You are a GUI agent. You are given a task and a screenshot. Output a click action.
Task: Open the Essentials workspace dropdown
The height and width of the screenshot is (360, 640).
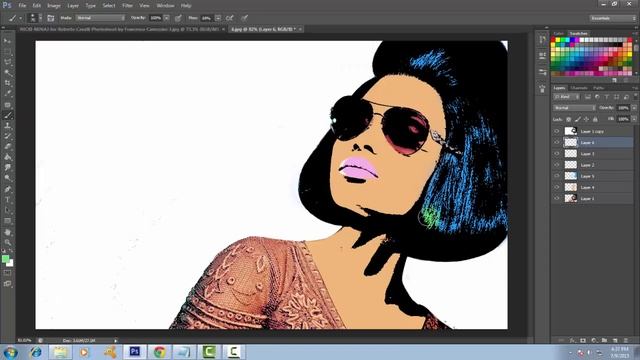click(612, 18)
